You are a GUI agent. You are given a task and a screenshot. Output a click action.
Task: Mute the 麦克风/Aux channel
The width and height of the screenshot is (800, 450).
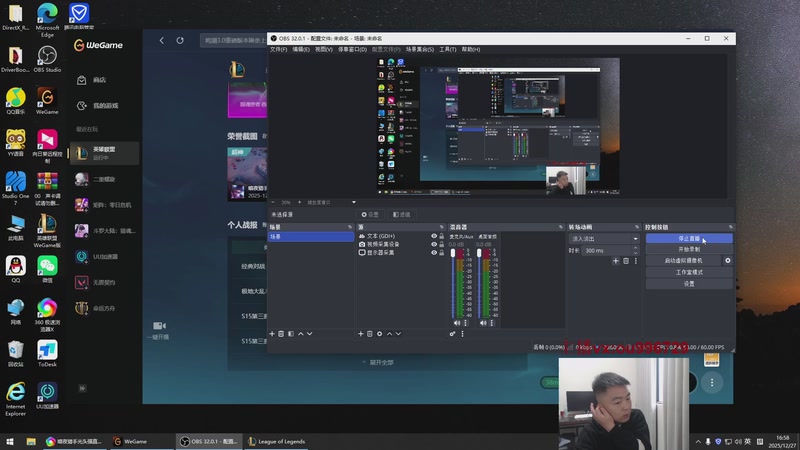click(x=457, y=323)
